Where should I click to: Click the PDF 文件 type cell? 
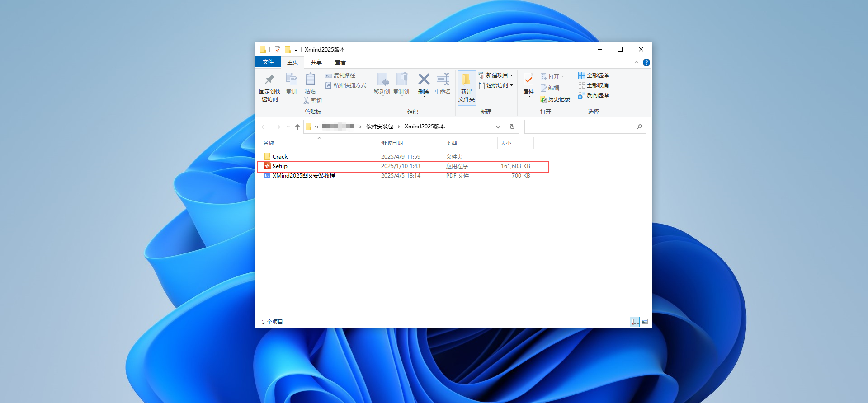point(458,176)
